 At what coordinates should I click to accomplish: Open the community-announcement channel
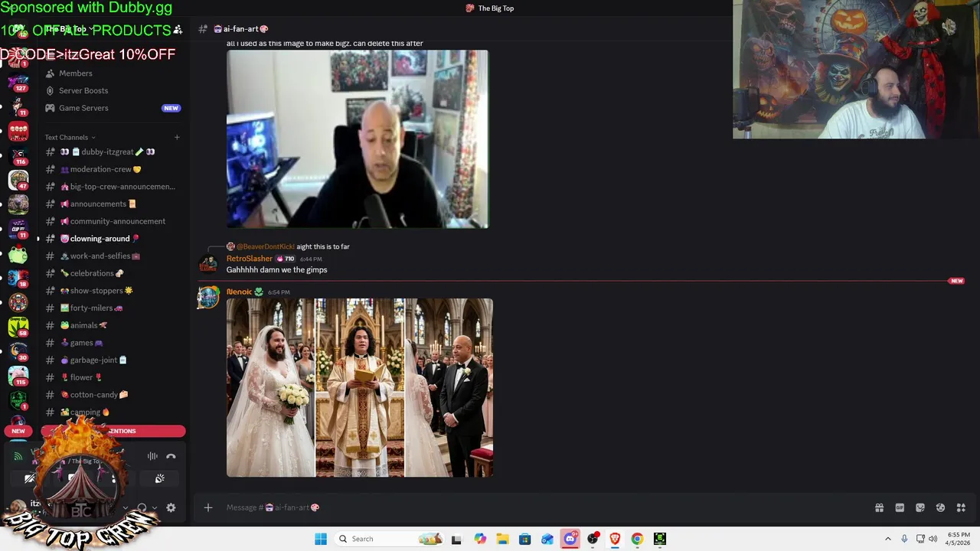(113, 221)
